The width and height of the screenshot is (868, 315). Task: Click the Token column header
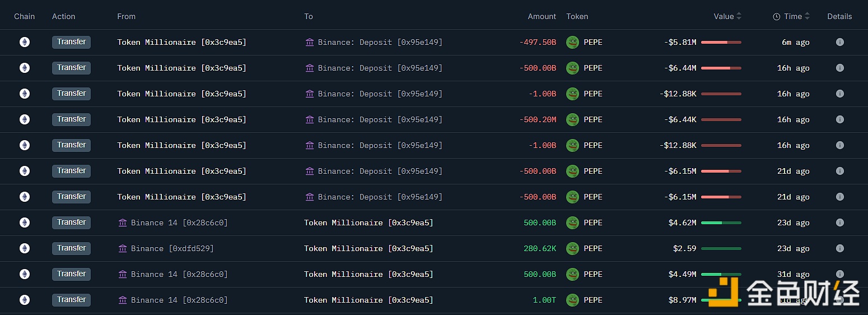click(x=577, y=16)
